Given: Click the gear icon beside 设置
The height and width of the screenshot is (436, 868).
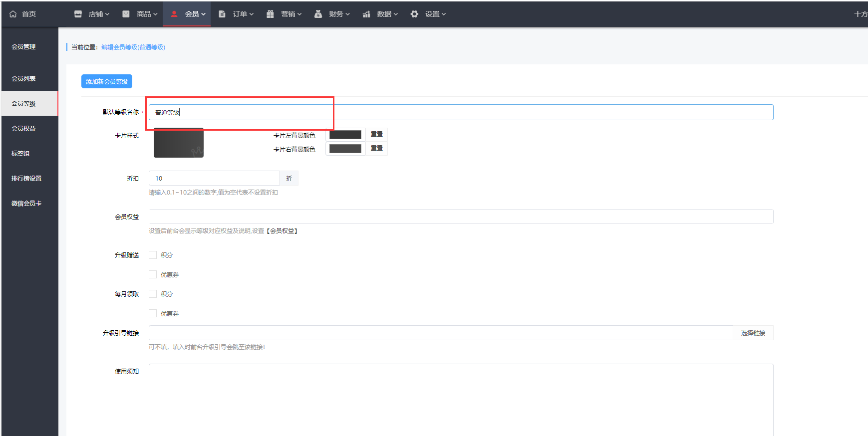Looking at the screenshot, I should (x=414, y=14).
